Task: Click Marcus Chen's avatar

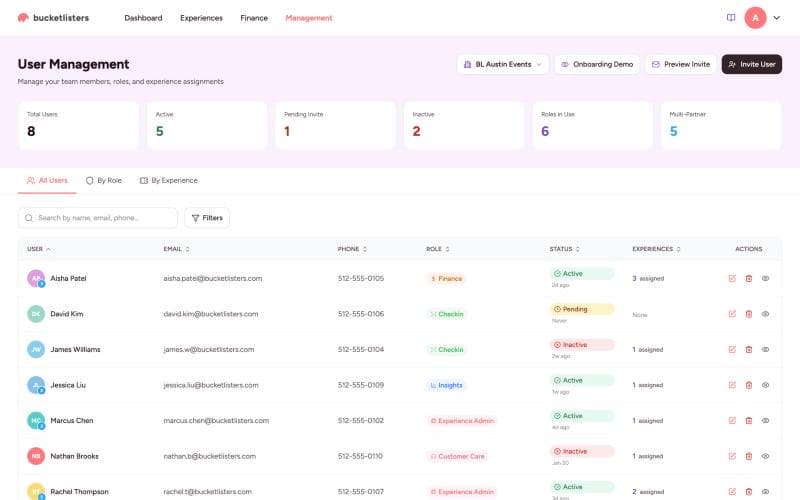Action: [36, 421]
